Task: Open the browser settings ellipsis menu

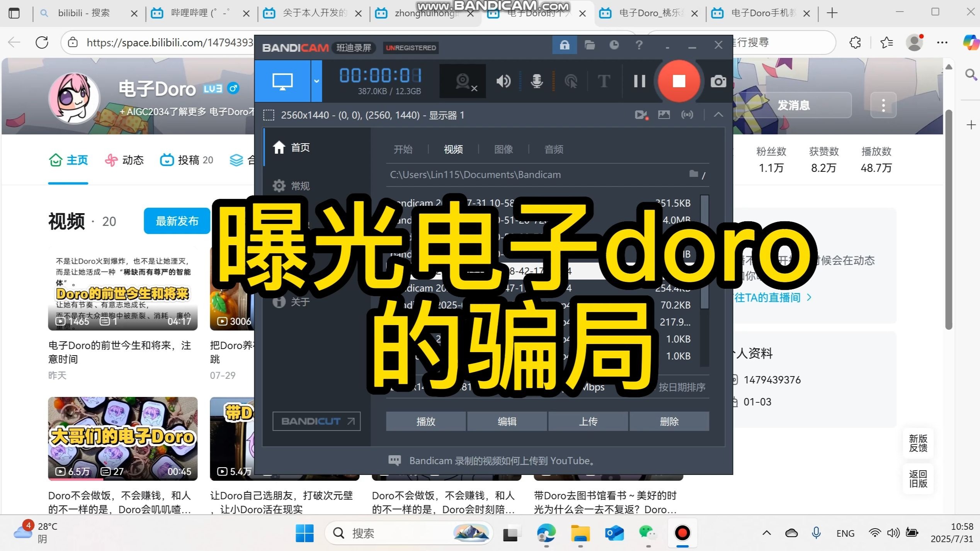Action: 943,42
